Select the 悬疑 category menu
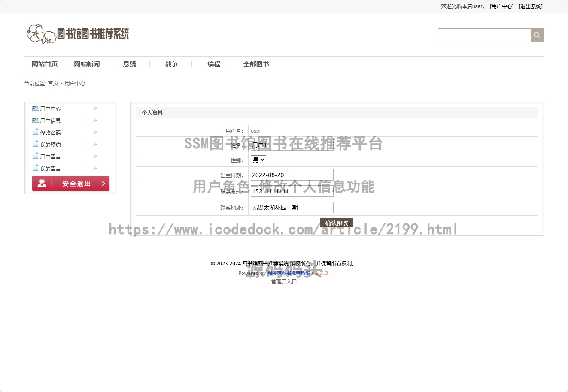568x392 pixels. (129, 64)
